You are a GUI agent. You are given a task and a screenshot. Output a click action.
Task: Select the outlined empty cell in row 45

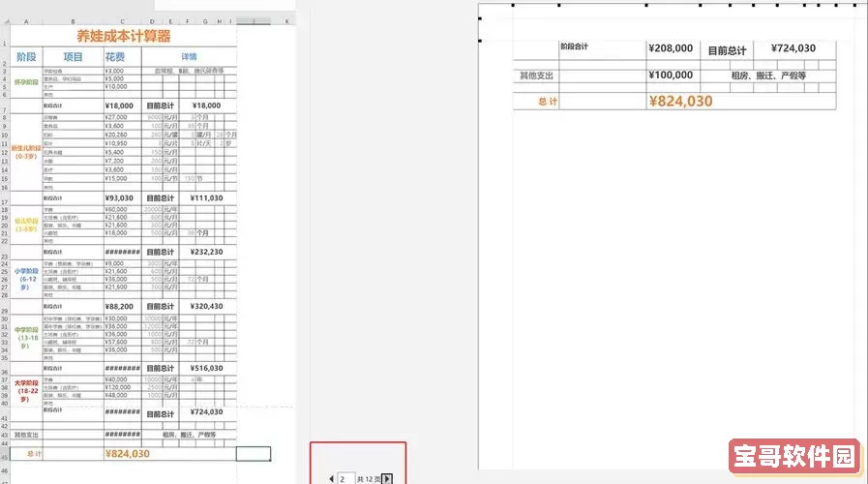click(254, 454)
